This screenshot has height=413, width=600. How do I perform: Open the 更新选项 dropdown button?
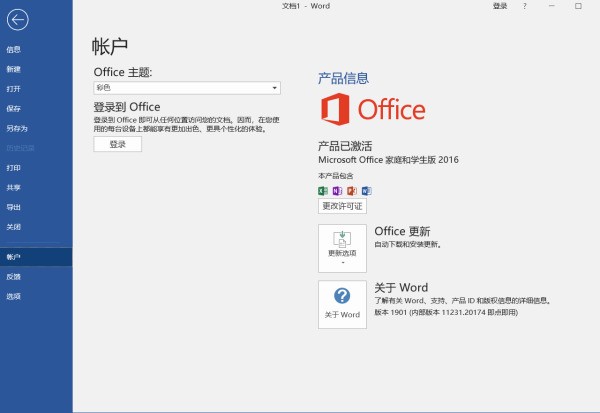342,248
